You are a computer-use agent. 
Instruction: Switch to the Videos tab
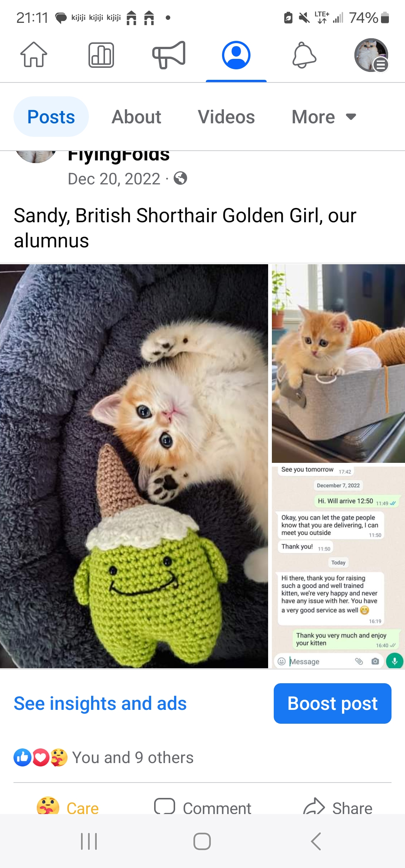(226, 117)
